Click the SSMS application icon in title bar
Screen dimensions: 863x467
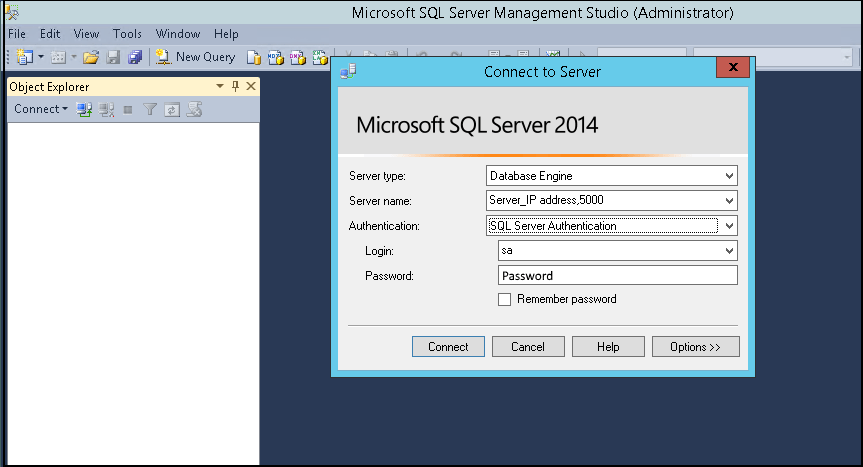12,12
